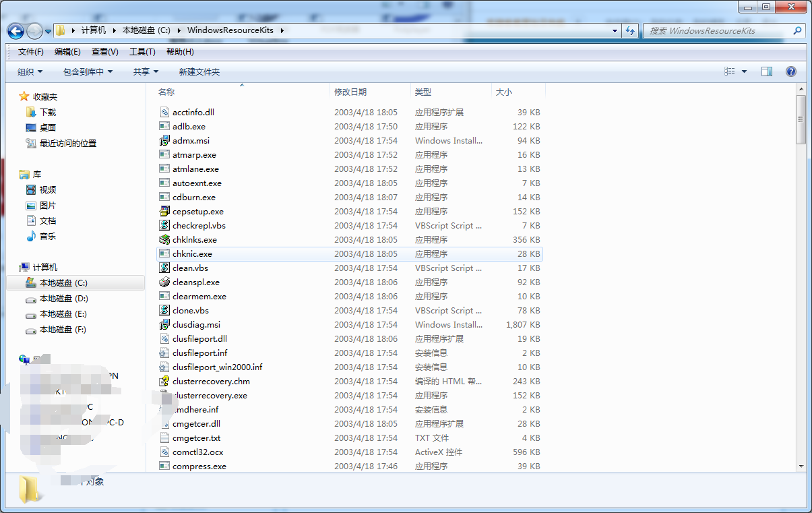Toggle the preview pane icon
This screenshot has width=812, height=513.
[767, 71]
